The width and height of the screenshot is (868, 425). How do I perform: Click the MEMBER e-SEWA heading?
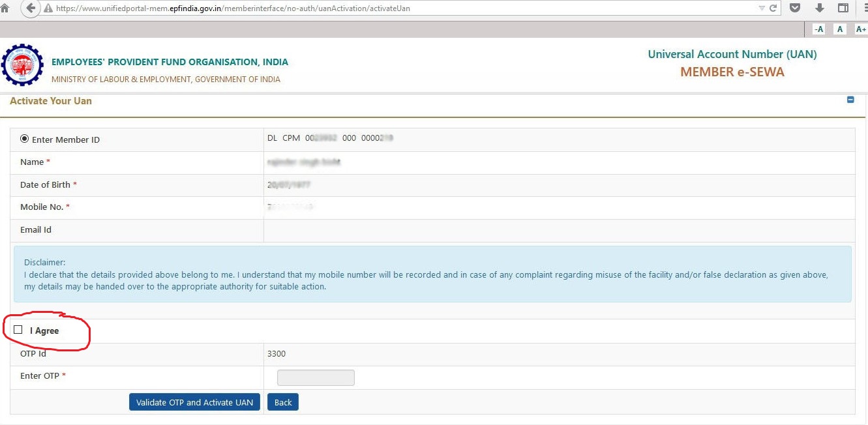[732, 72]
